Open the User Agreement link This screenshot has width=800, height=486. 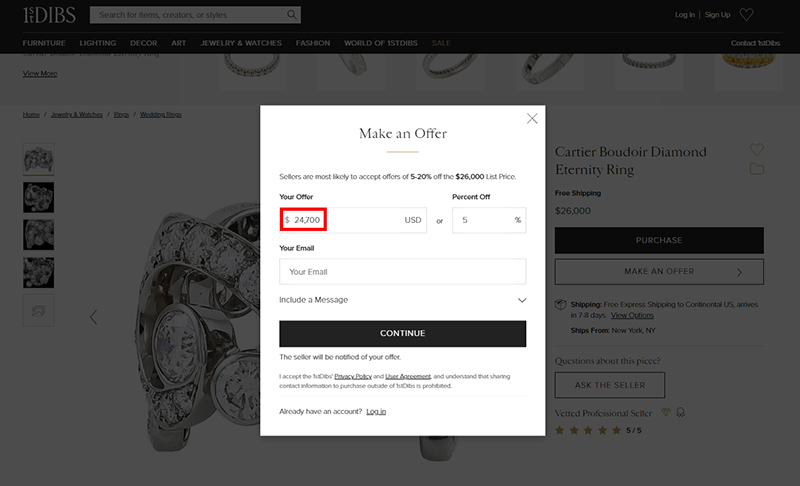tap(408, 376)
